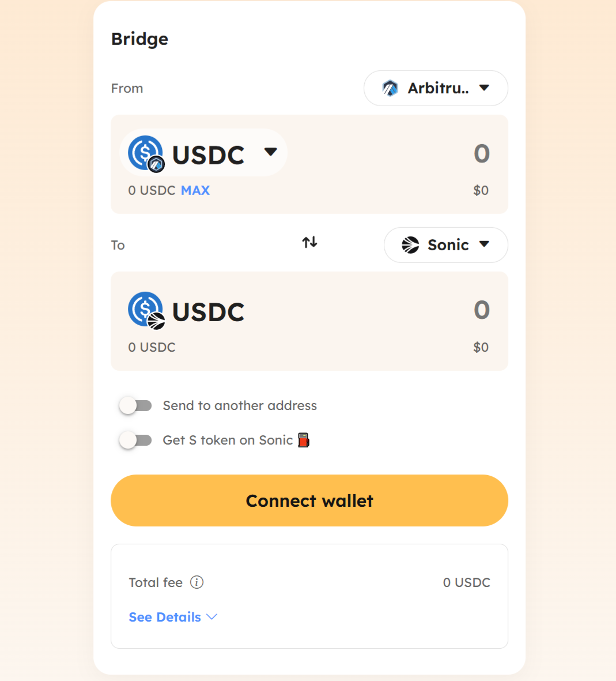Open the From network dropdown Arbitrum
The width and height of the screenshot is (616, 681).
point(436,88)
